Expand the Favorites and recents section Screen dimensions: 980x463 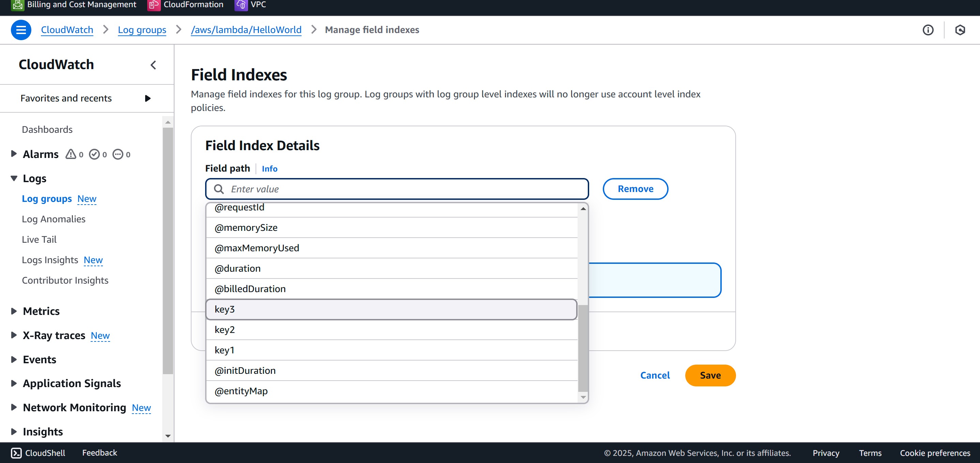148,98
